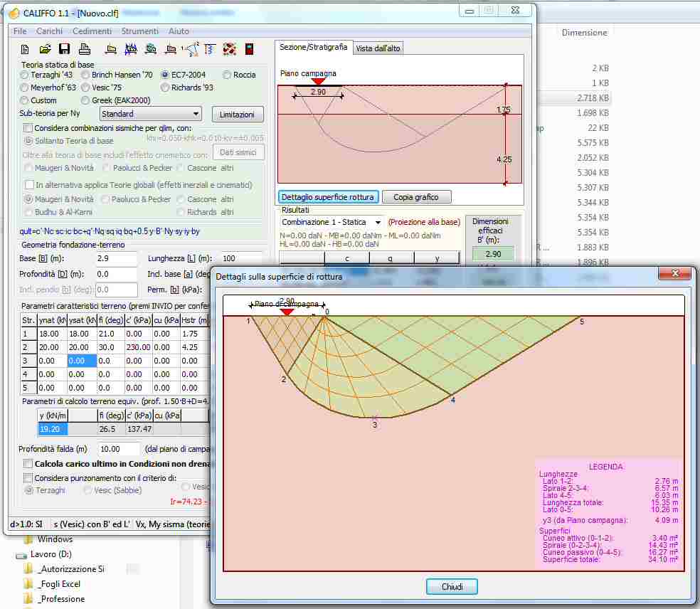700x609 pixels.
Task: Click the Chiudi button in the dialog
Action: pyautogui.click(x=452, y=587)
